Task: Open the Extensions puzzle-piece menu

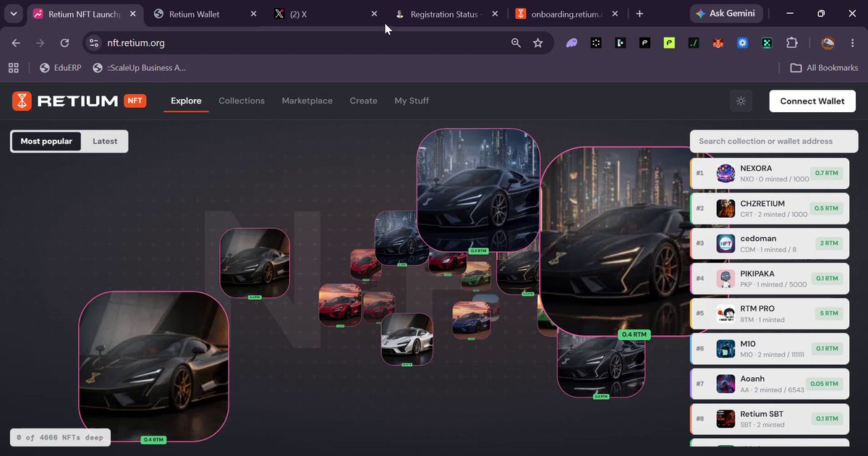Action: click(792, 43)
